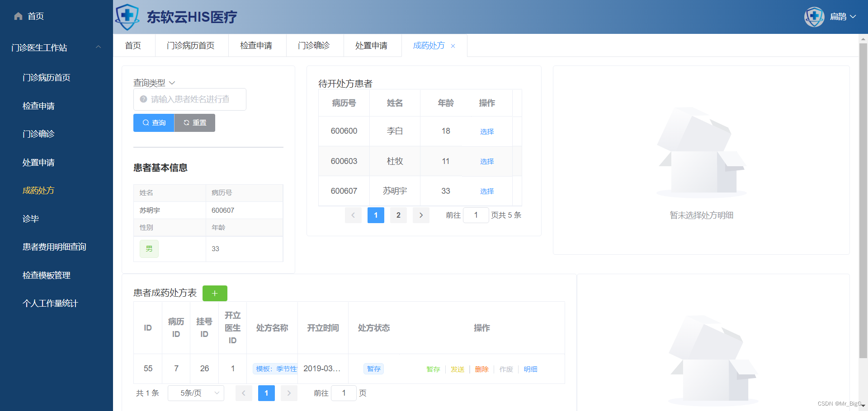Click the 600607 value in 患者基本信息

(x=223, y=210)
